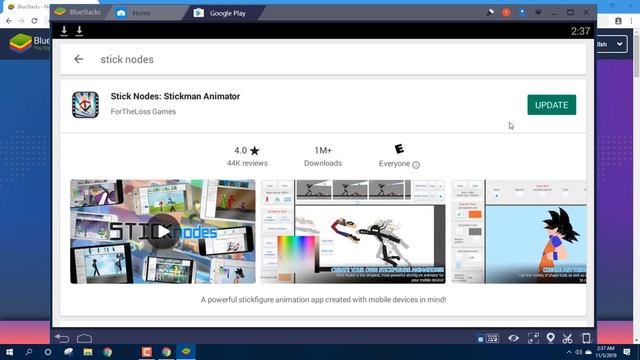The image size is (640, 360).
Task: Open the orange Camtasia taskbar icon
Action: [x=147, y=352]
